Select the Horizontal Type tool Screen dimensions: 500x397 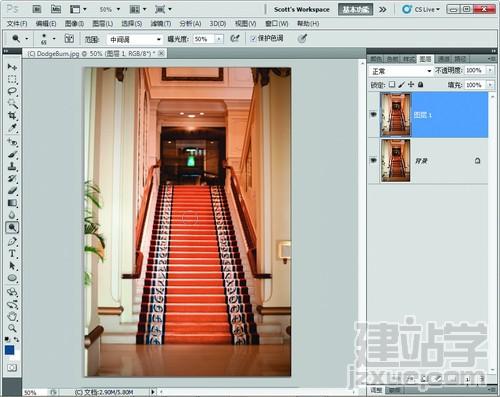pyautogui.click(x=12, y=254)
